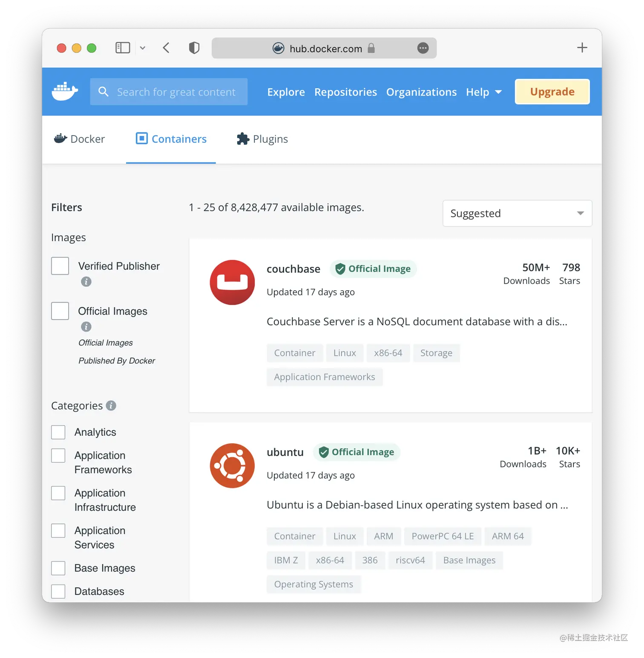
Task: Click the search magnifier icon
Action: click(x=103, y=92)
